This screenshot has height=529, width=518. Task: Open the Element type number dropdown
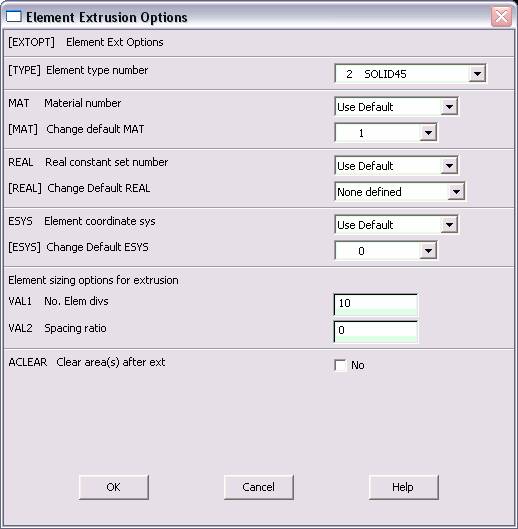(x=410, y=74)
